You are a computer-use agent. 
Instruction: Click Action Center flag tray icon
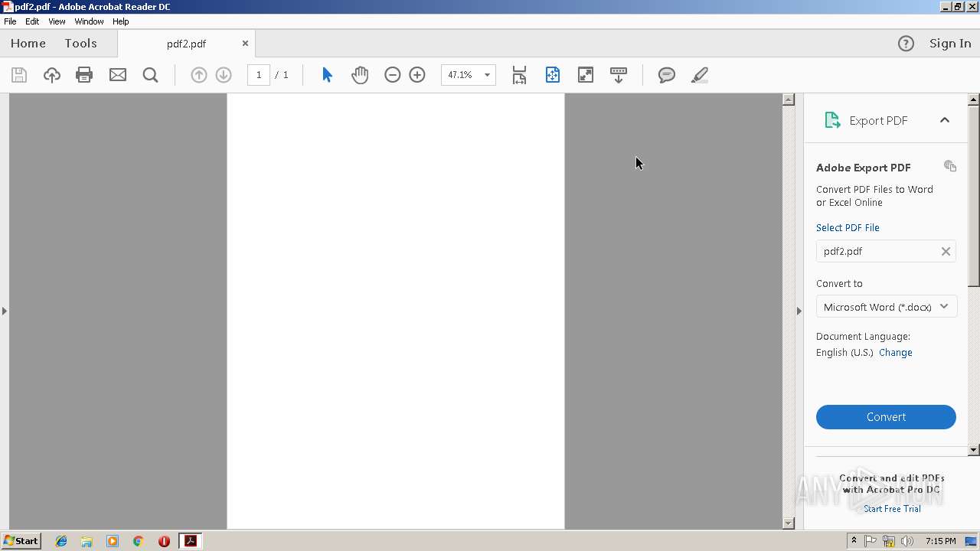[x=871, y=541]
